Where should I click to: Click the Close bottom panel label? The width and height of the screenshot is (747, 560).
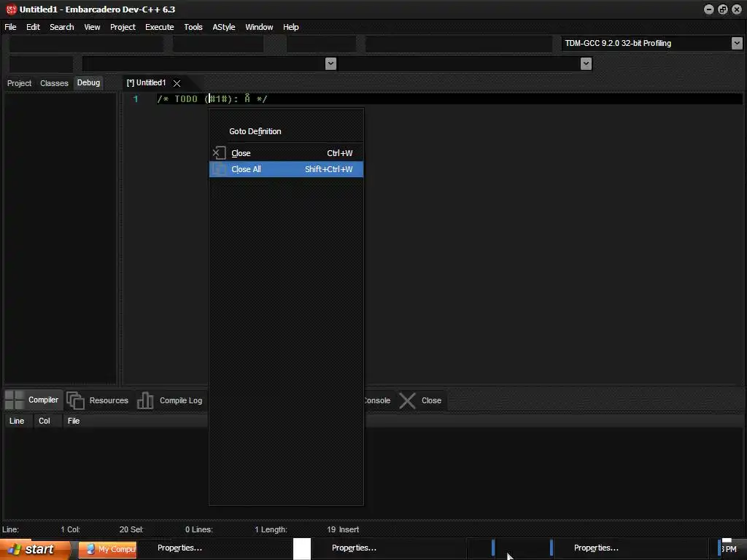431,400
